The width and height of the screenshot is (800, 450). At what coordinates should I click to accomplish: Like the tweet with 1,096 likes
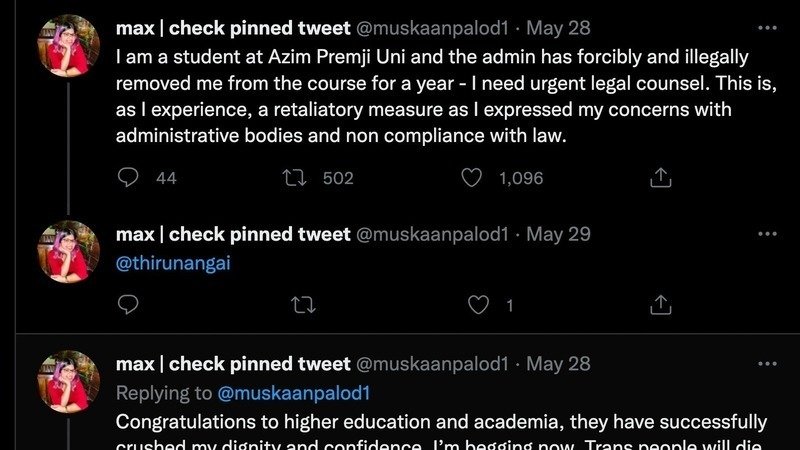[x=472, y=178]
